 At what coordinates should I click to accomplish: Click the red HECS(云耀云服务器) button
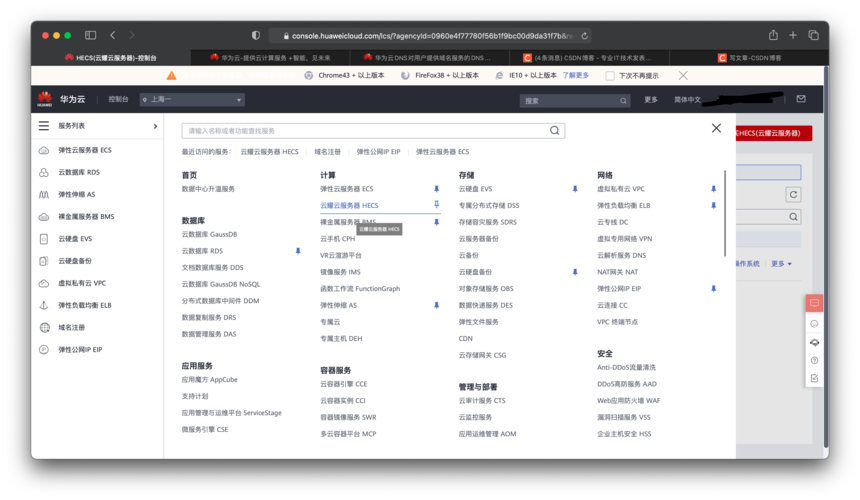click(773, 133)
